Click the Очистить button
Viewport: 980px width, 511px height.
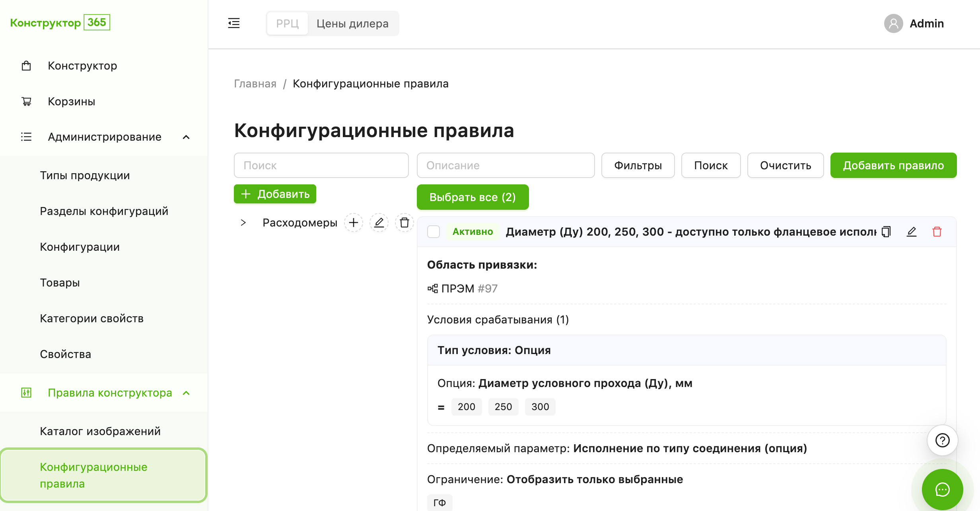point(786,165)
